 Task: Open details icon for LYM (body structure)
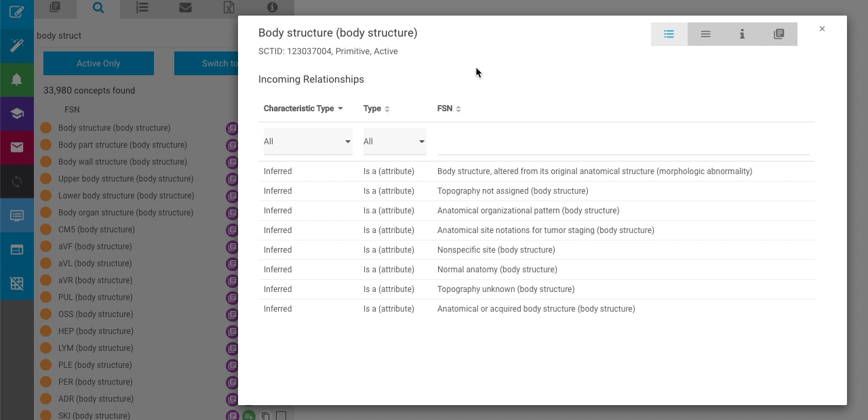click(232, 348)
